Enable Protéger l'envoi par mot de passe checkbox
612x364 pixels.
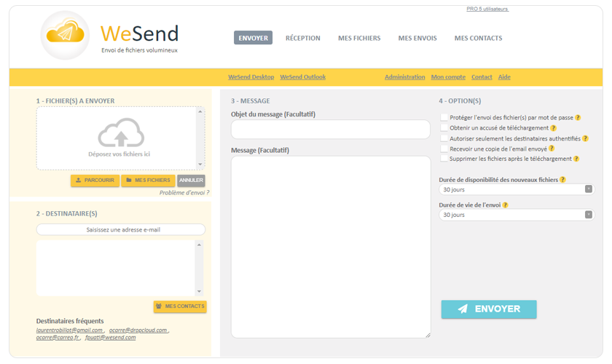(444, 117)
